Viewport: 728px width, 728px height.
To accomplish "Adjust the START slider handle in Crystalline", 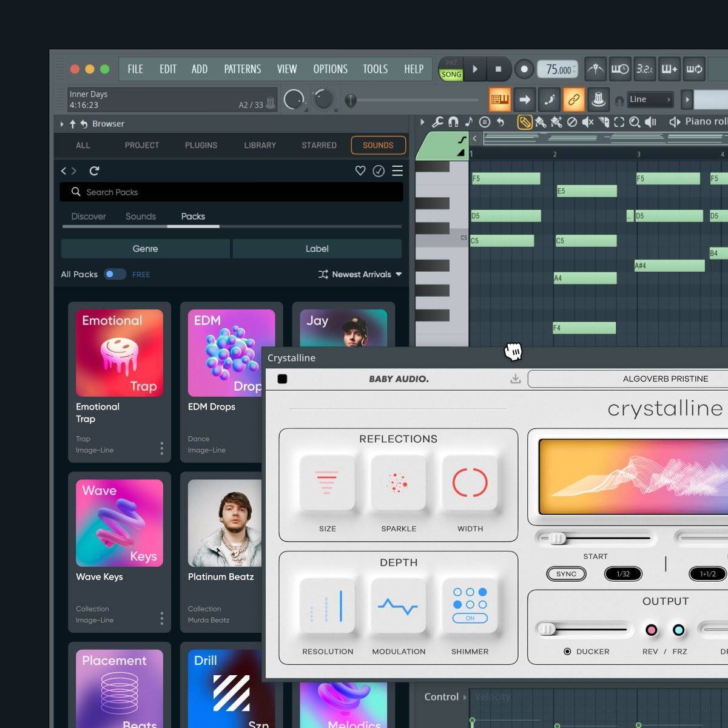I will 556,538.
